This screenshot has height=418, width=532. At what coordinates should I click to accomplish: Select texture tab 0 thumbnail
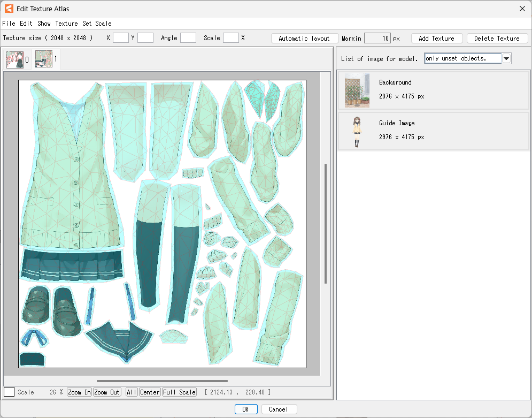pos(15,60)
